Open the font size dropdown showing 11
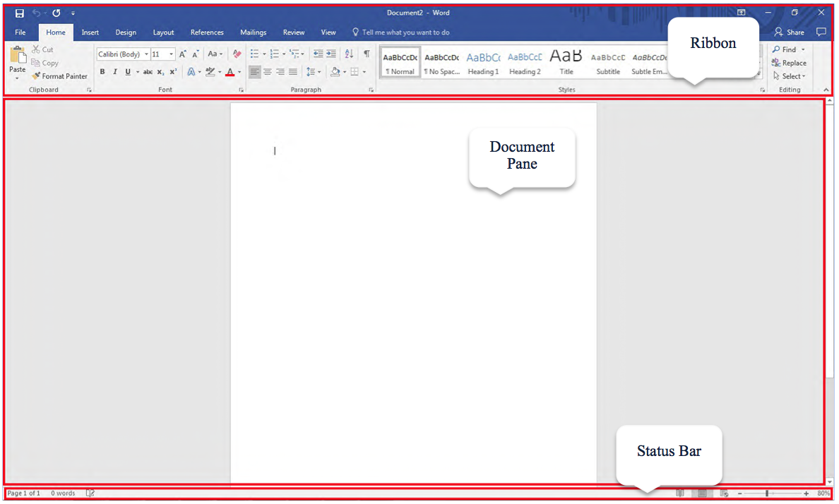This screenshot has width=839, height=504. [x=163, y=54]
